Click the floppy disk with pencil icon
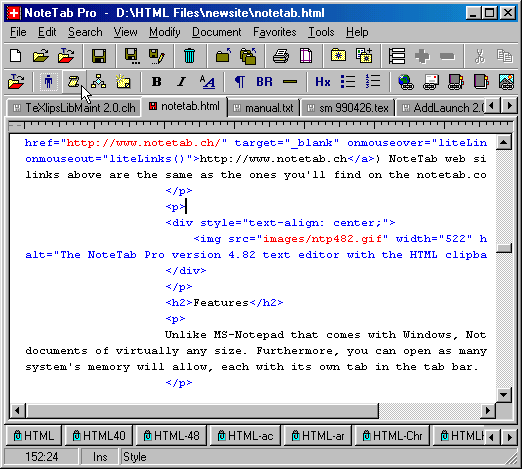The image size is (522, 469). (x=156, y=56)
